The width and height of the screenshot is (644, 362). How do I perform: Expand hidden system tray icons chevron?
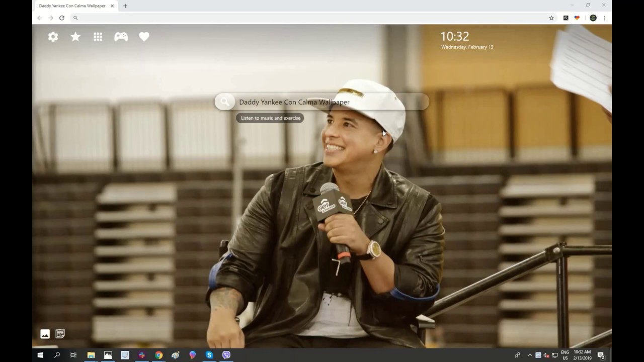(x=530, y=355)
